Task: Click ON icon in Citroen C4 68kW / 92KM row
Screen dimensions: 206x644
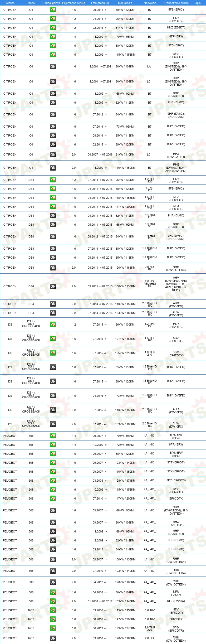Action: [x=53, y=94]
